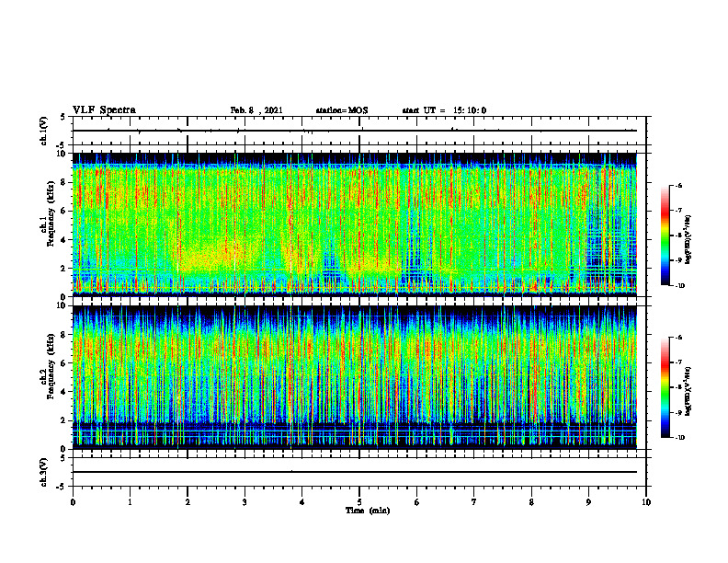Click time axis tick label "7"
This screenshot has height=563, width=728.
(x=474, y=502)
